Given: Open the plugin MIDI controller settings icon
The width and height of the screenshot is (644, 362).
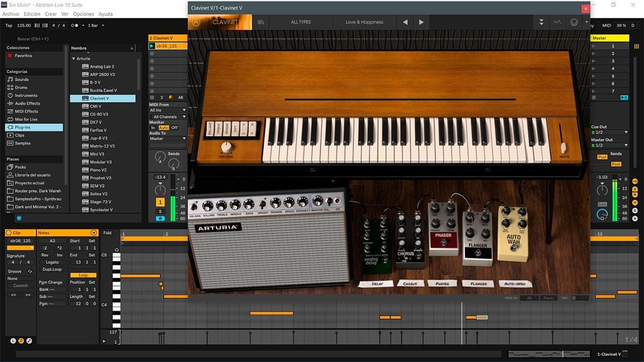Looking at the screenshot, I should tap(574, 22).
